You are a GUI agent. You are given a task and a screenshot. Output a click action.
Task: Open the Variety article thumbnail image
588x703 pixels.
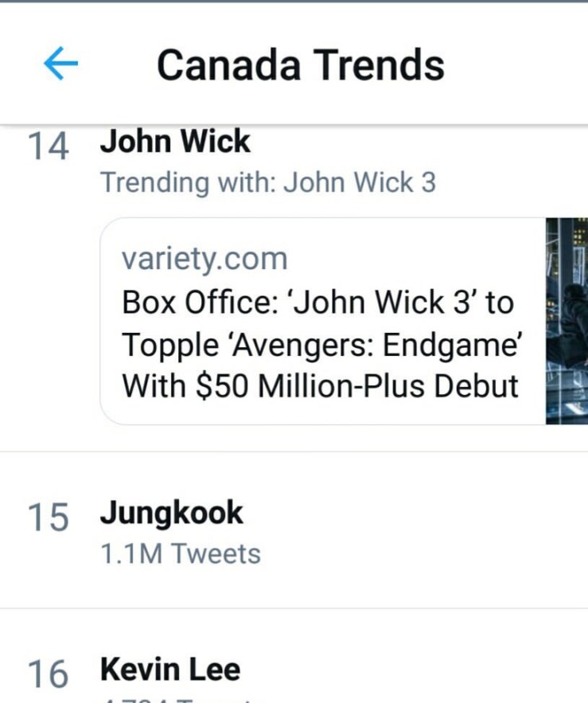pyautogui.click(x=567, y=321)
